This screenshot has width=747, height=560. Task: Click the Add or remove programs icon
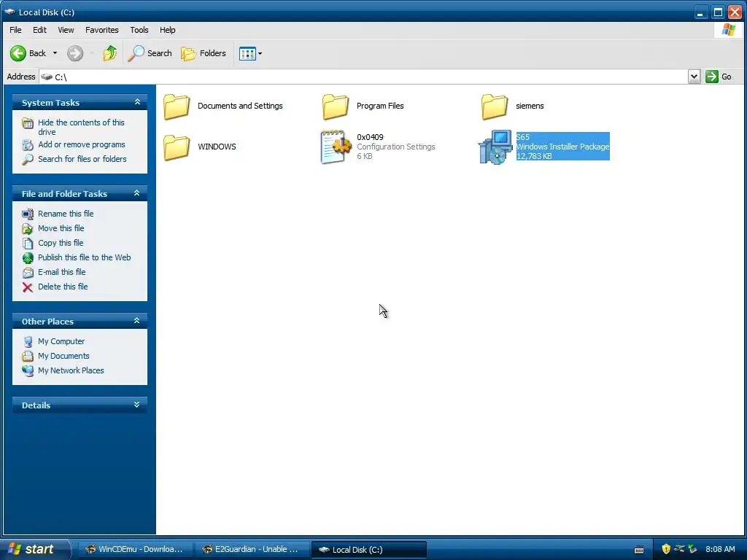coord(28,145)
